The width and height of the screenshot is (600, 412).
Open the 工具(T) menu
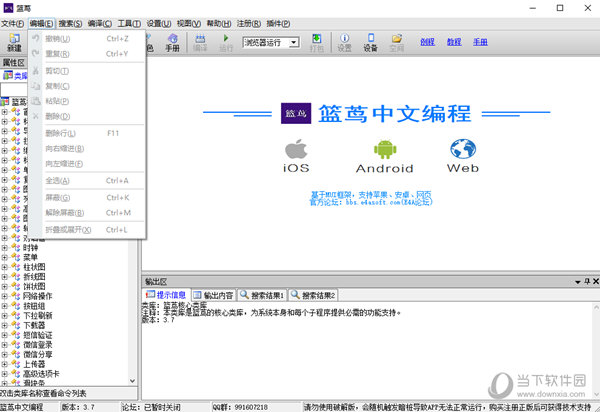(129, 24)
